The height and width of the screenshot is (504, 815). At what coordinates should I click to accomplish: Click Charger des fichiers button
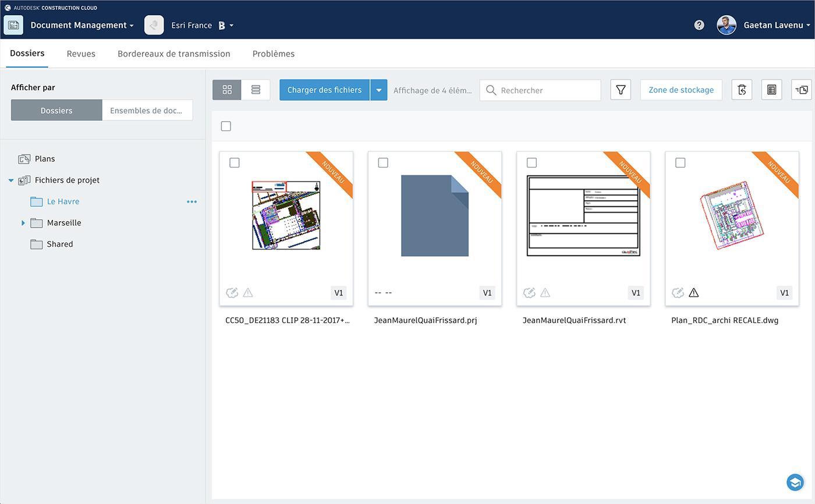(x=324, y=90)
